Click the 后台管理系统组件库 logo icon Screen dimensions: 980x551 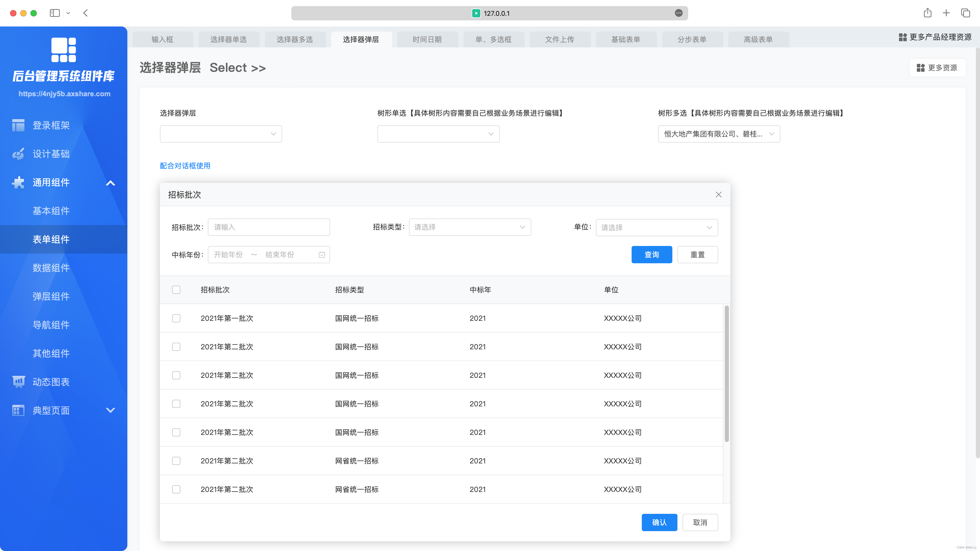[x=63, y=49]
